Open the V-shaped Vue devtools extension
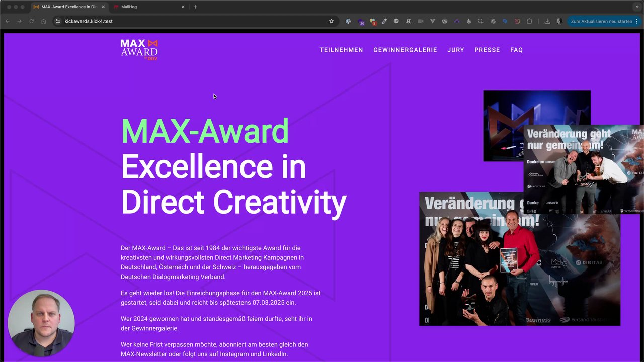This screenshot has height=362, width=644. click(x=433, y=21)
